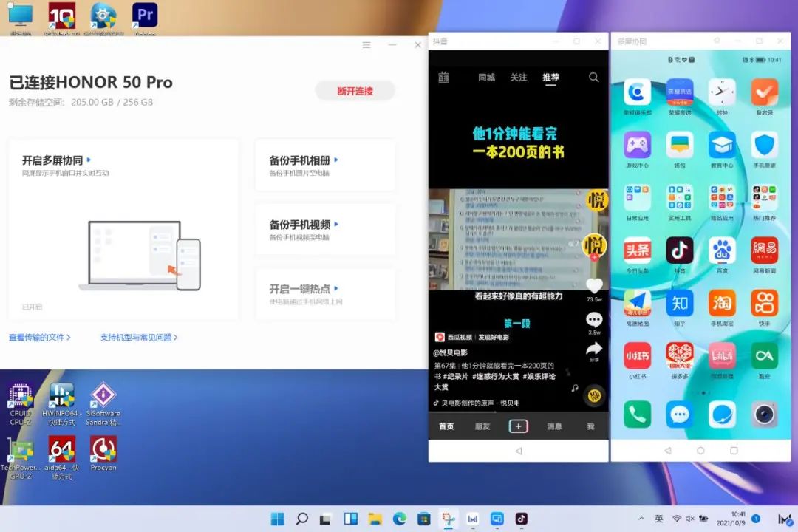Launch the green phone dialer icon in the dock
Viewport: 798px width, 532px height.
click(x=637, y=415)
